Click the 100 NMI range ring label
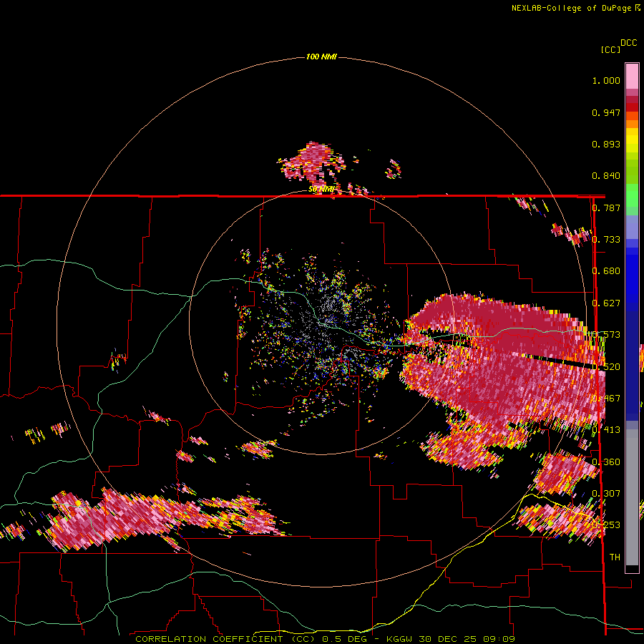 321,57
